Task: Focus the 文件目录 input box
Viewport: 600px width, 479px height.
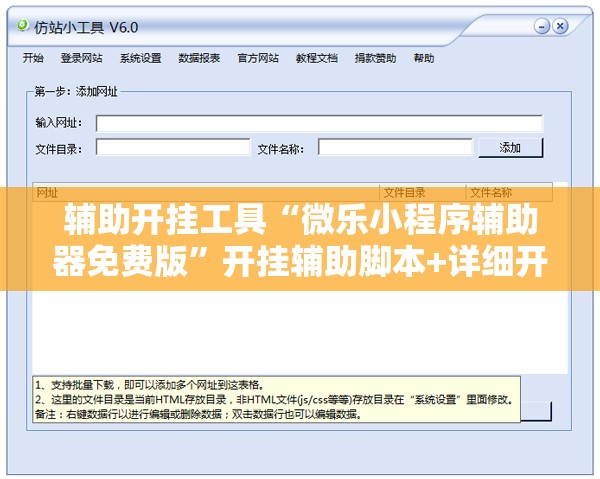Action: tap(173, 147)
